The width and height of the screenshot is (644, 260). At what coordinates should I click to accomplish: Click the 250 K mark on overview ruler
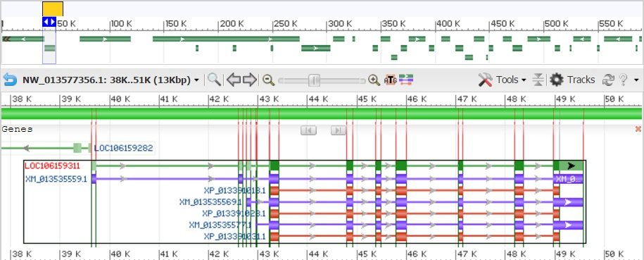click(x=286, y=24)
